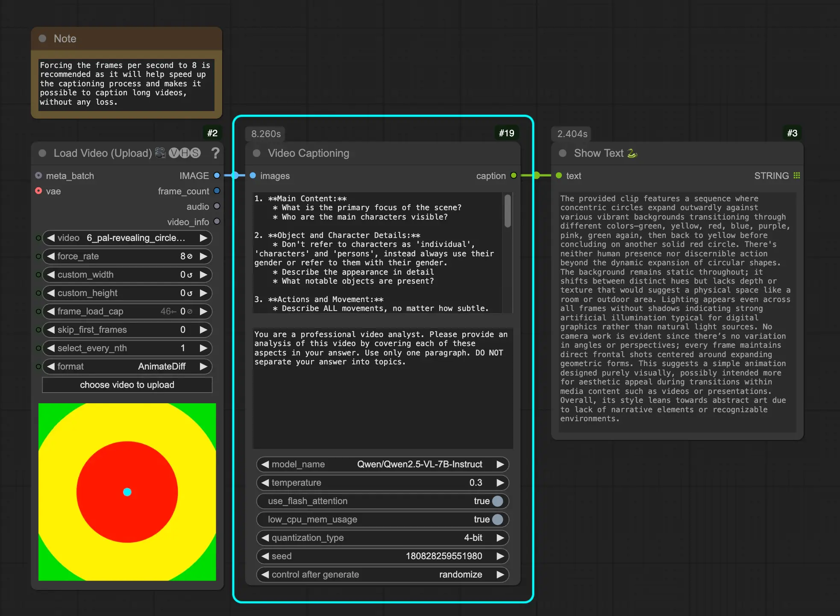Image resolution: width=840 pixels, height=616 pixels.
Task: Click the green caption output connector
Action: [x=514, y=176]
